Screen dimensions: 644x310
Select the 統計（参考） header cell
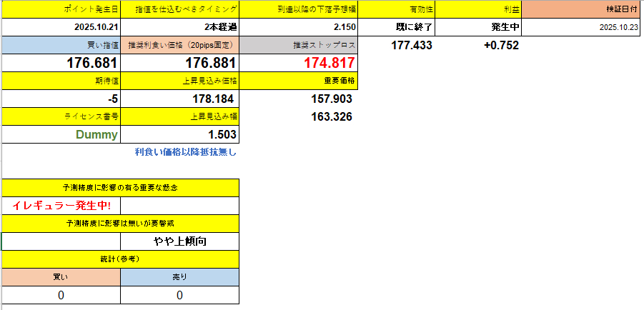(120, 259)
